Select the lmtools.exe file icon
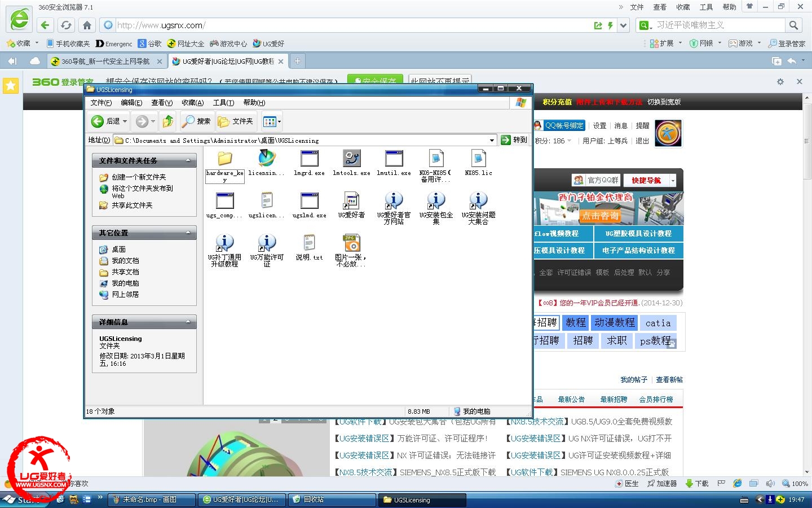This screenshot has height=508, width=812. tap(351, 159)
